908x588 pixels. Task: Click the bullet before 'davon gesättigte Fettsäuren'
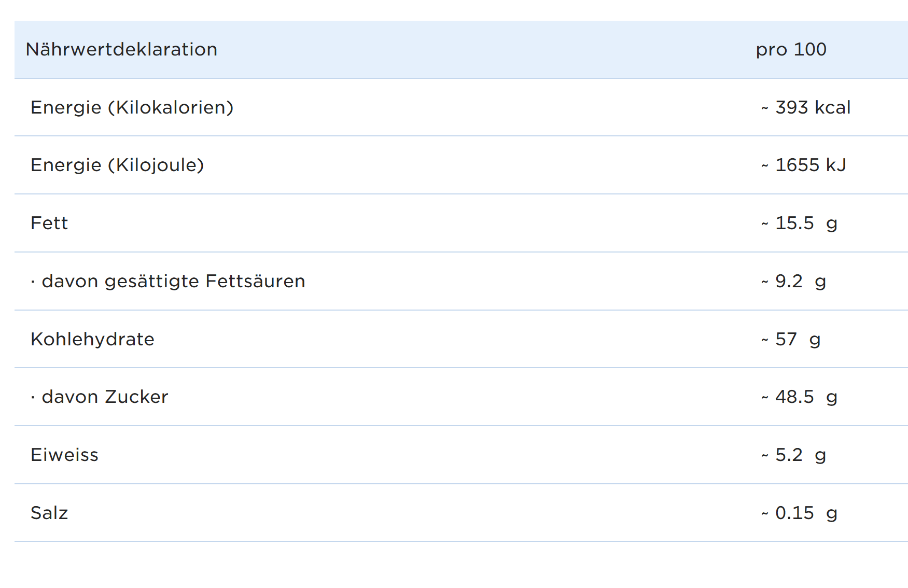click(33, 282)
